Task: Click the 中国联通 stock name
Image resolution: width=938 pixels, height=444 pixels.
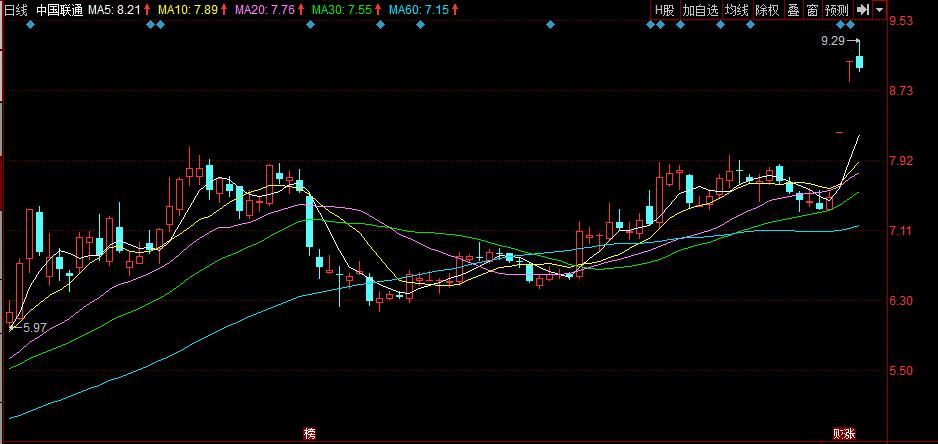Action: [x=60, y=10]
